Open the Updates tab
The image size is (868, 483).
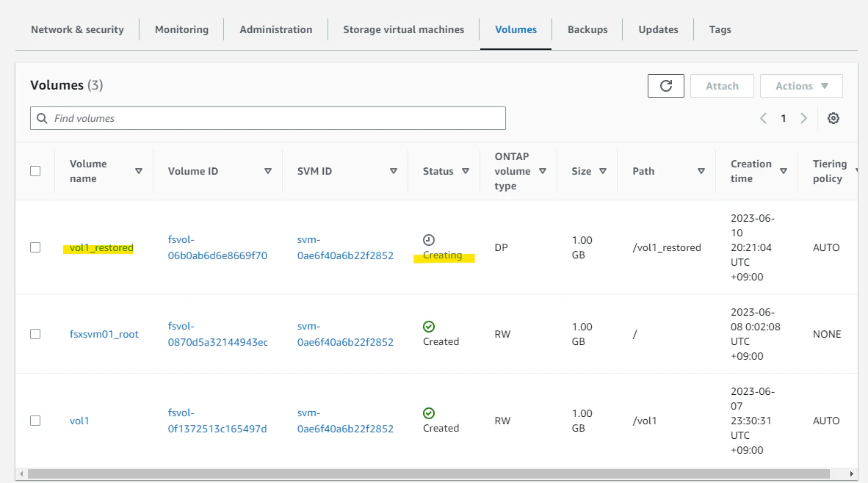[x=658, y=29]
